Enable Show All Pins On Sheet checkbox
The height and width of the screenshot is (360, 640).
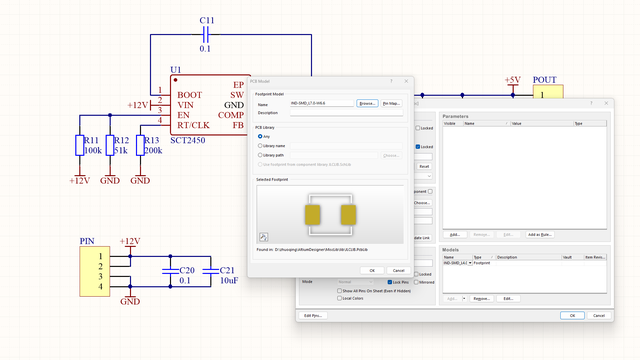339,291
